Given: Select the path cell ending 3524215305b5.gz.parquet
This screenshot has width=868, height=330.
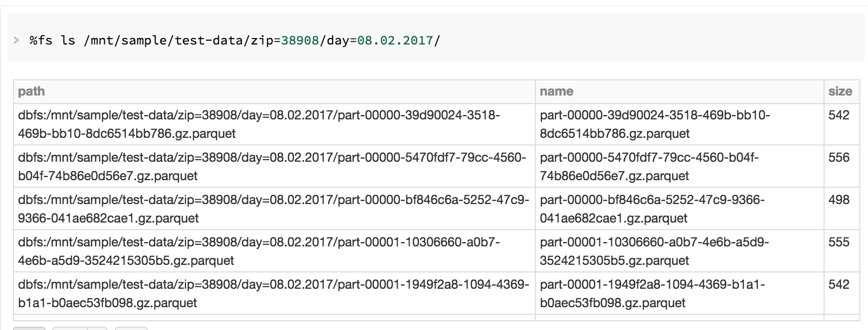Looking at the screenshot, I should (259, 251).
